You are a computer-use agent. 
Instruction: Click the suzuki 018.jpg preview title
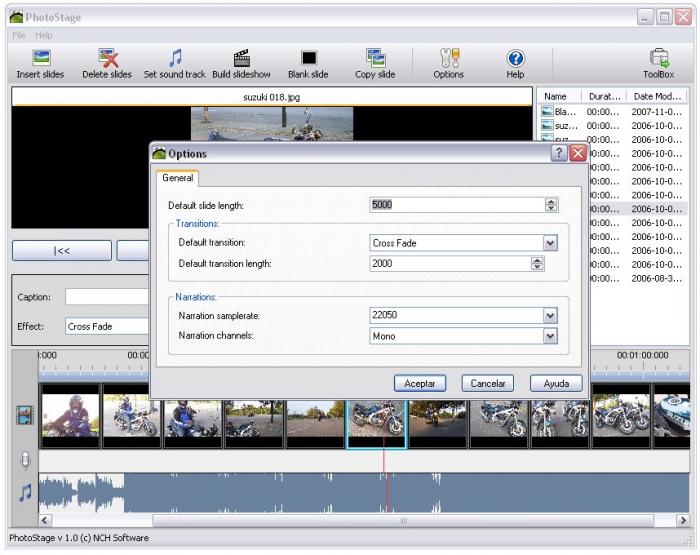(271, 97)
